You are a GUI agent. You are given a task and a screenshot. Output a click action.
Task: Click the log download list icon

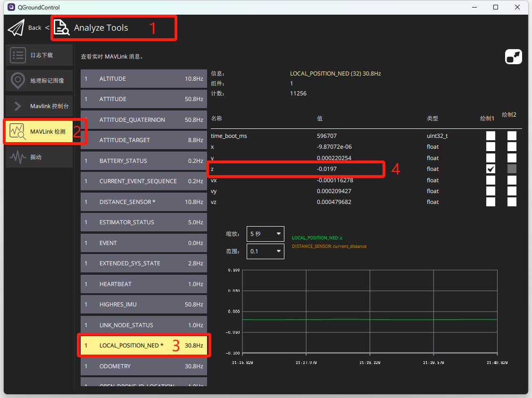click(x=18, y=55)
